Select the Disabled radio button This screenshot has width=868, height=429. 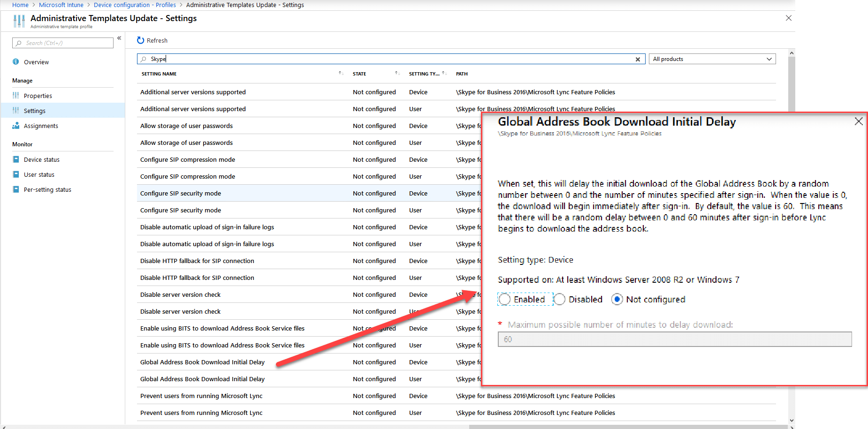pyautogui.click(x=559, y=299)
